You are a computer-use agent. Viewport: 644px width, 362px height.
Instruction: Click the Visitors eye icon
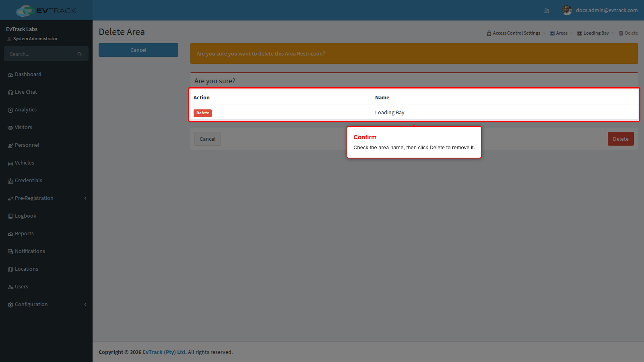[10, 128]
